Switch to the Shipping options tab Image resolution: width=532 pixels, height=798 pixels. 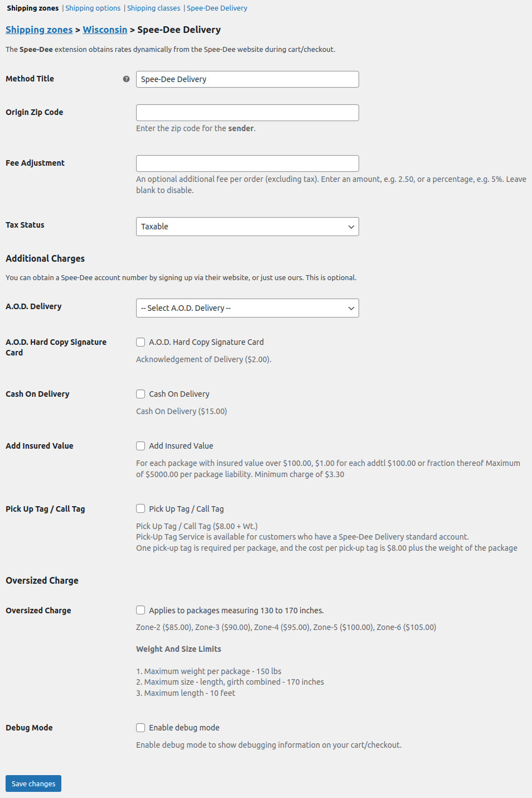(93, 8)
